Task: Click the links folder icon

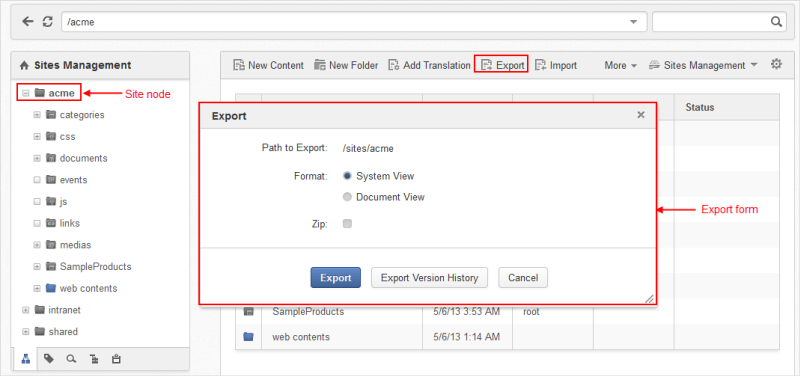Action: pos(51,223)
